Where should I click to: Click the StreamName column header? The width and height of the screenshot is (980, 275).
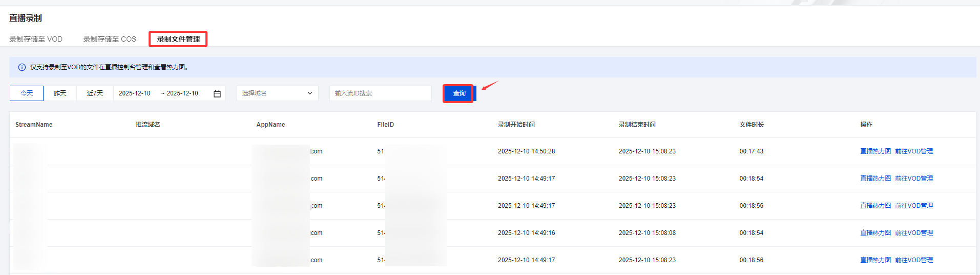(x=34, y=125)
